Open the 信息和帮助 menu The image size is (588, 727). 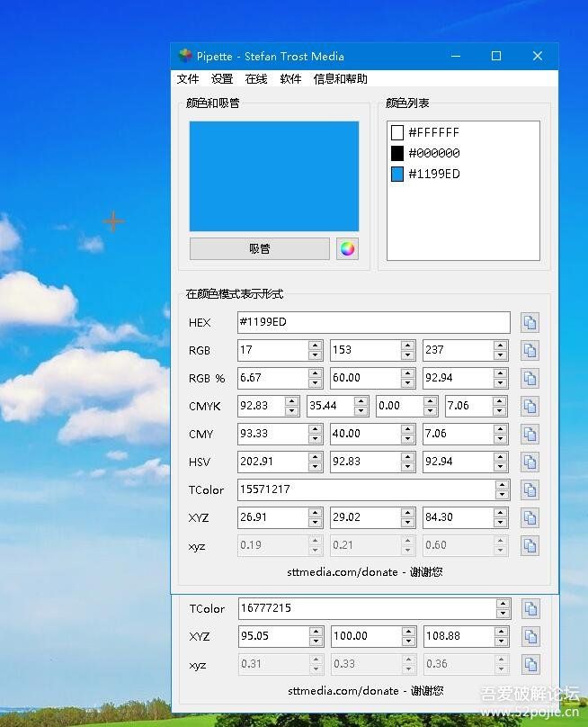pyautogui.click(x=340, y=79)
